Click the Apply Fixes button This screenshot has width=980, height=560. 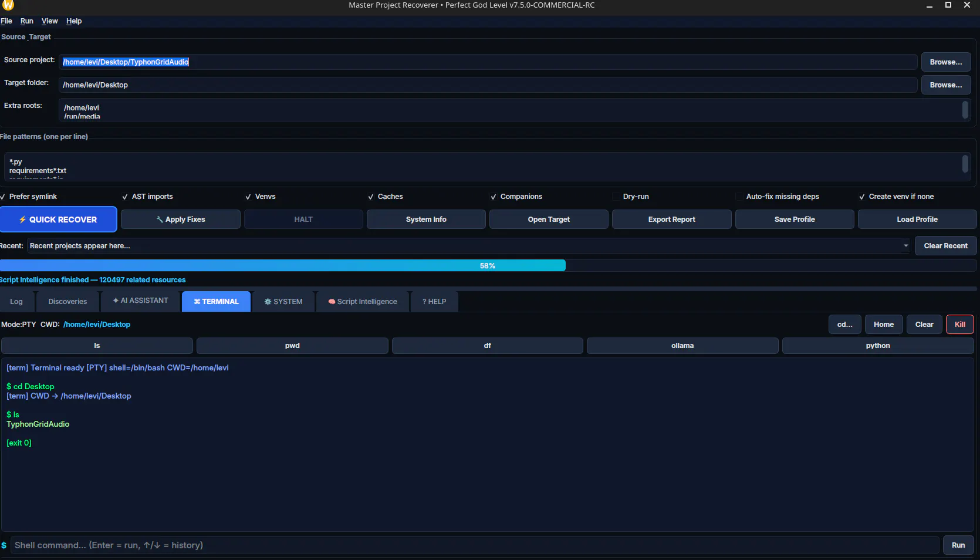click(181, 220)
